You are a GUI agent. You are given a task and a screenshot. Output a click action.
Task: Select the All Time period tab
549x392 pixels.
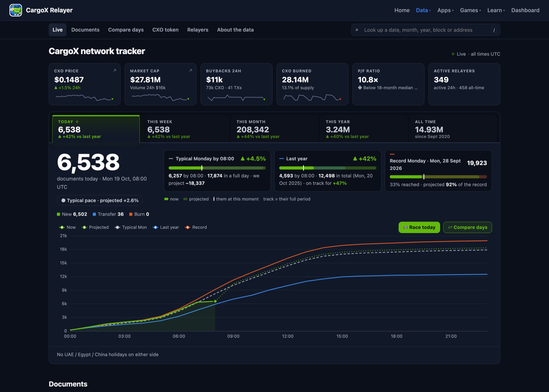pos(453,129)
